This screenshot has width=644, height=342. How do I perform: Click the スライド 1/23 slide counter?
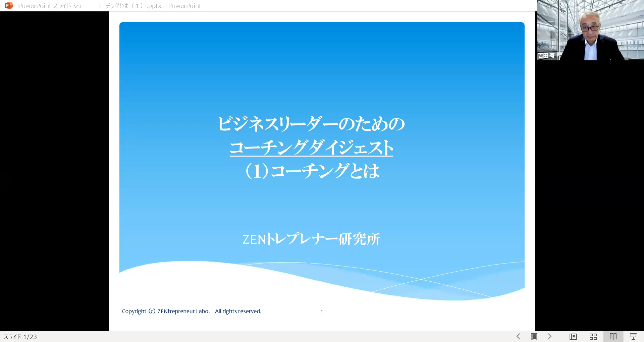(20, 337)
